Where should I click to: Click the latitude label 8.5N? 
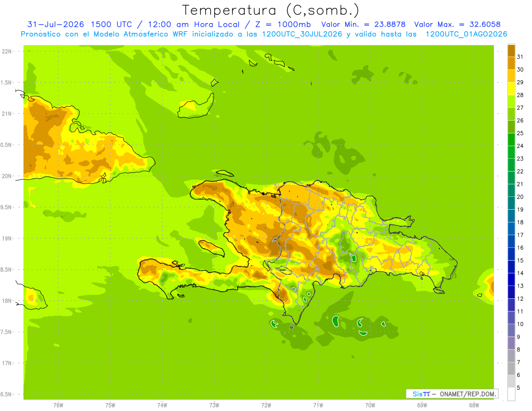pyautogui.click(x=7, y=270)
